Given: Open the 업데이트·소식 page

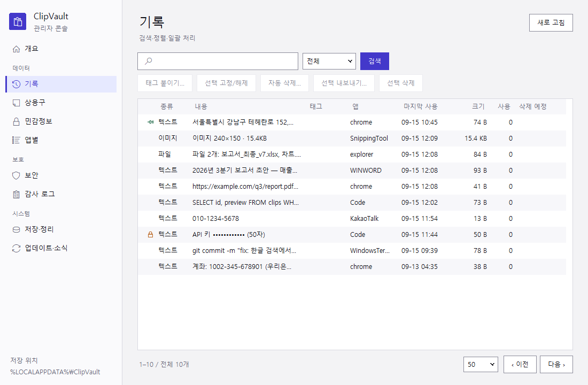Looking at the screenshot, I should (61, 249).
